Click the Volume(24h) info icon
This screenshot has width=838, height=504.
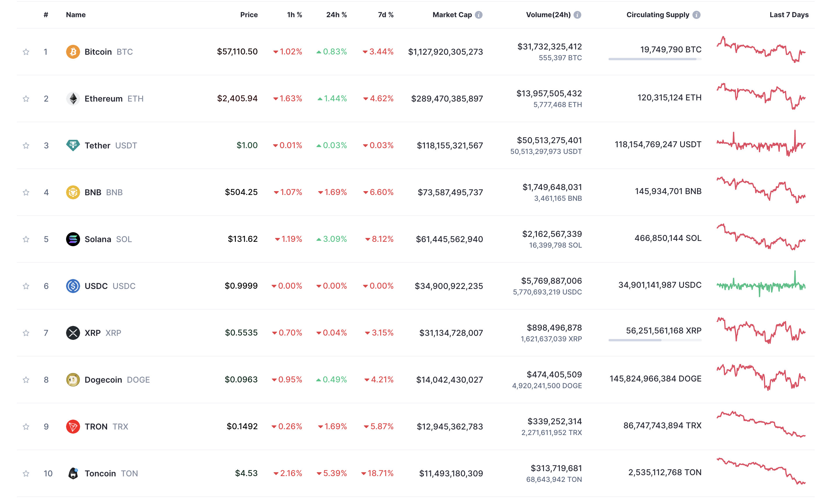pyautogui.click(x=577, y=15)
